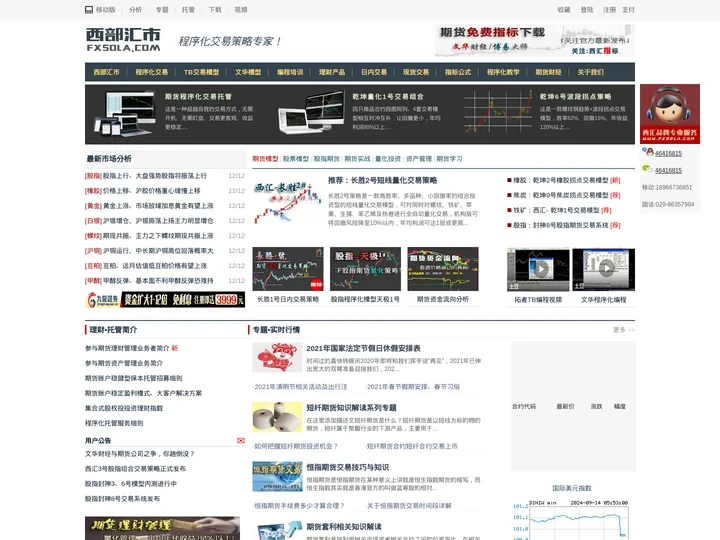The image size is (720, 540).
Task: Play the 文华程序化编程 video
Action: click(603, 270)
